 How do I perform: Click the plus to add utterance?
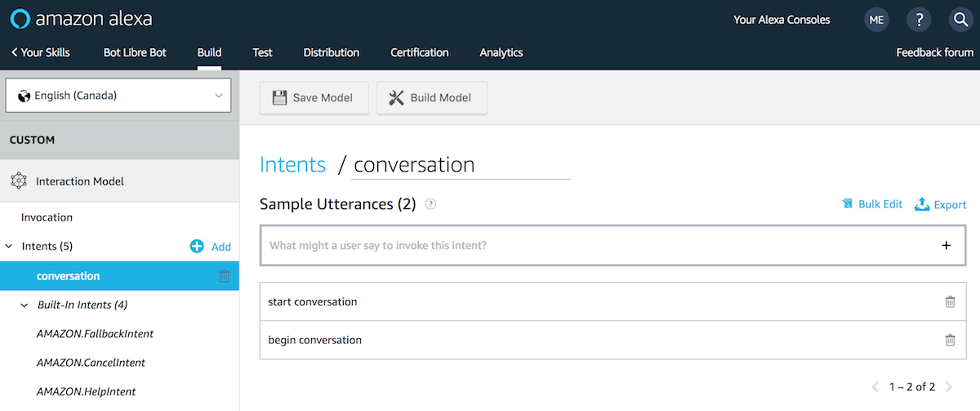[x=947, y=245]
